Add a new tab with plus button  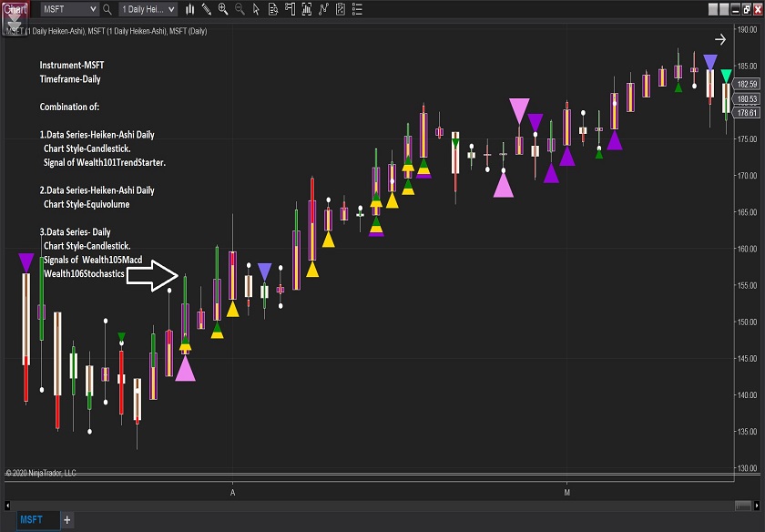coord(66,519)
